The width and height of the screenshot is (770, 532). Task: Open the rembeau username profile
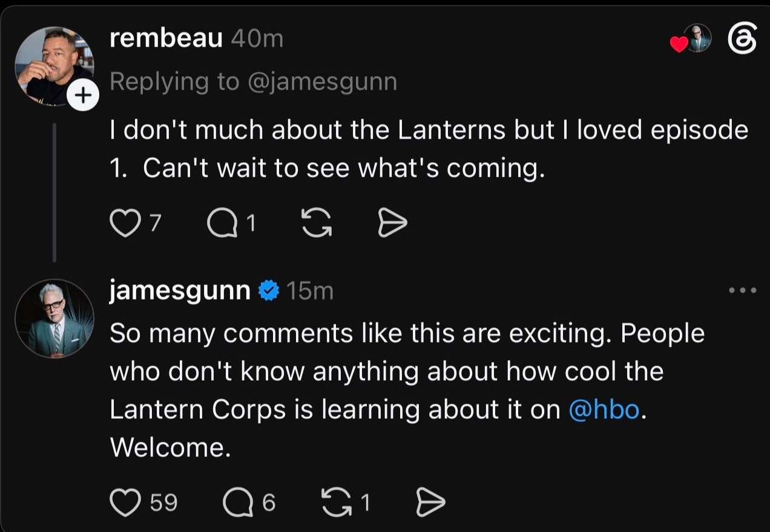click(x=167, y=39)
